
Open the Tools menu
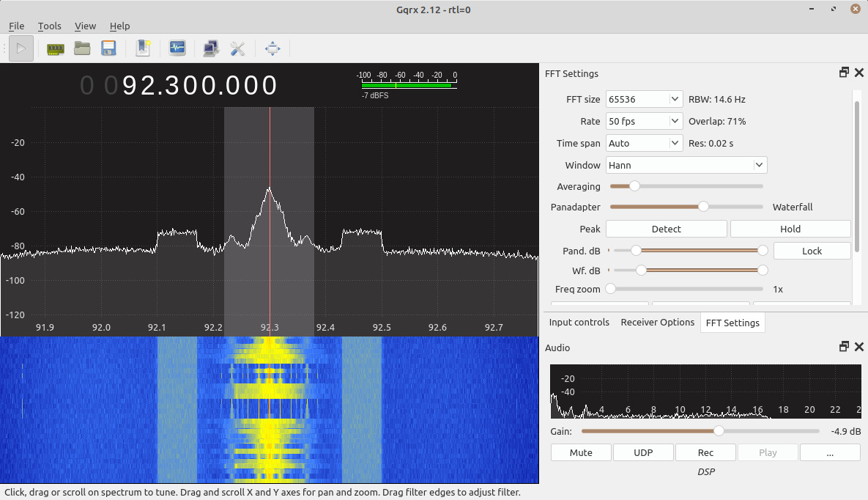pos(49,26)
